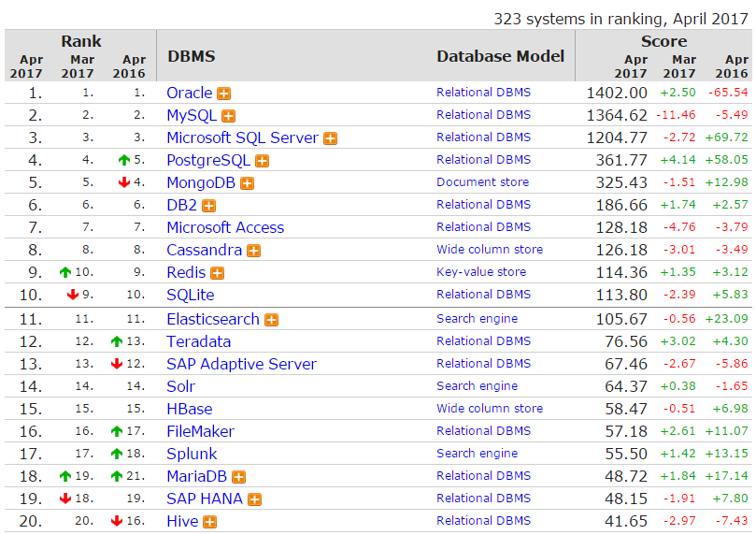Open the Microsoft Access link
This screenshot has height=535, width=756.
click(225, 227)
